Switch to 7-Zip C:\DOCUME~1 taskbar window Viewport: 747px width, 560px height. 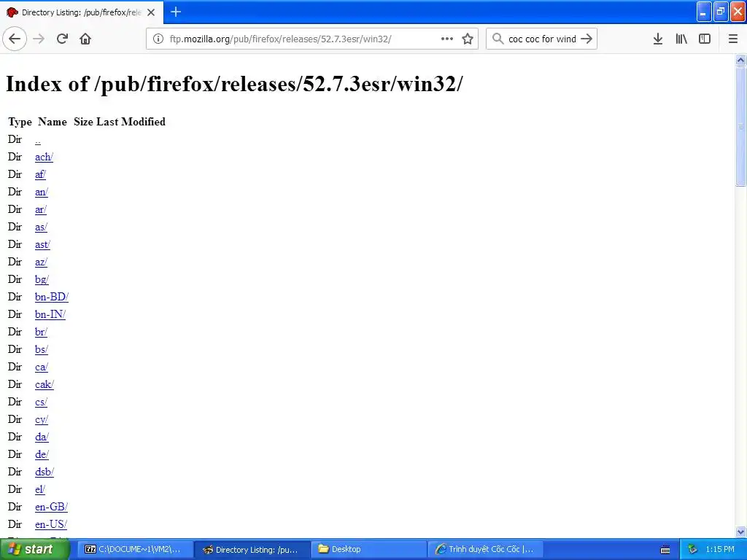click(136, 549)
